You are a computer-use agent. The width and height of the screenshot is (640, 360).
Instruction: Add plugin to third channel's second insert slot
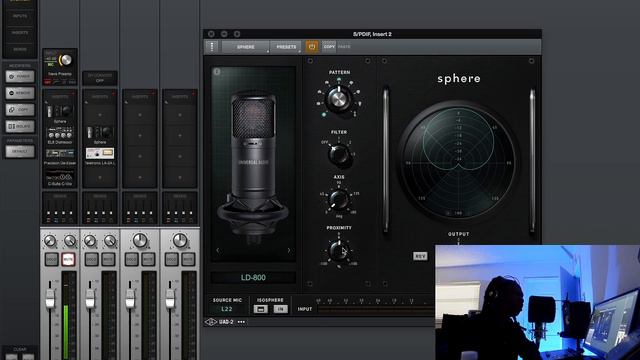[140, 136]
